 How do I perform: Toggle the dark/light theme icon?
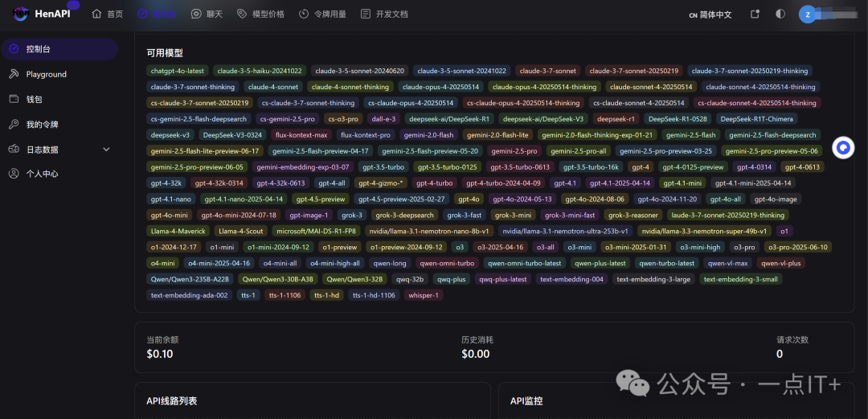780,14
